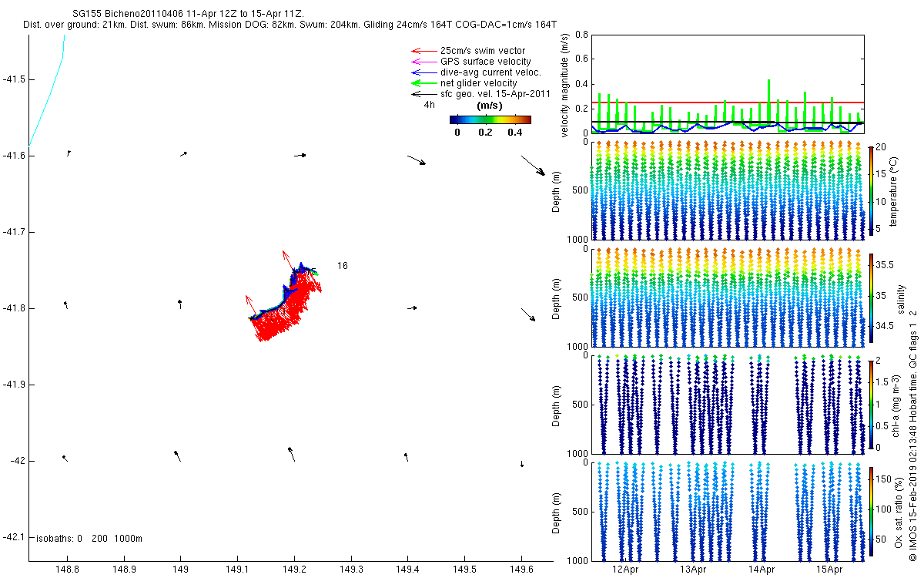Click the '(m/s)' label above the velocity colorbar
The image size is (924, 578).
click(490, 105)
